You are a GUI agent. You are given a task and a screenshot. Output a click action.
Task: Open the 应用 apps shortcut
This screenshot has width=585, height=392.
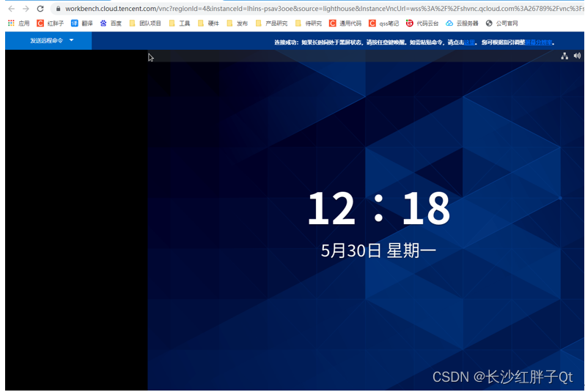18,23
